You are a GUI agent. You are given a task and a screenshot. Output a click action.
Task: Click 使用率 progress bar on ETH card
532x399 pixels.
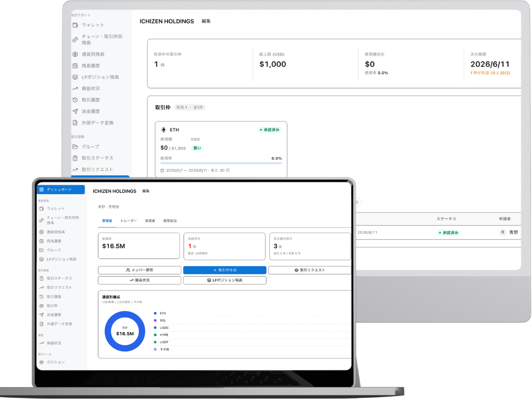(221, 163)
